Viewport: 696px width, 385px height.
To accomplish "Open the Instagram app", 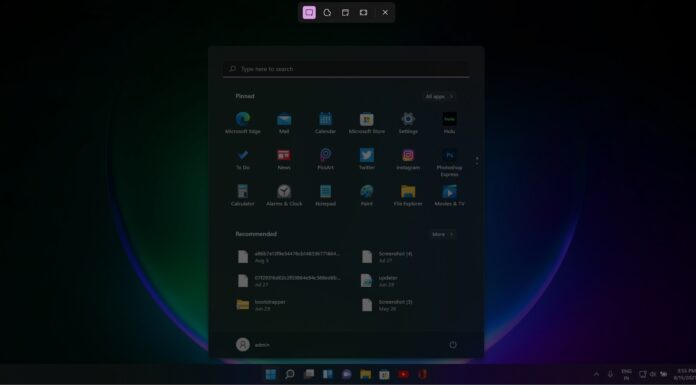I will tap(408, 159).
